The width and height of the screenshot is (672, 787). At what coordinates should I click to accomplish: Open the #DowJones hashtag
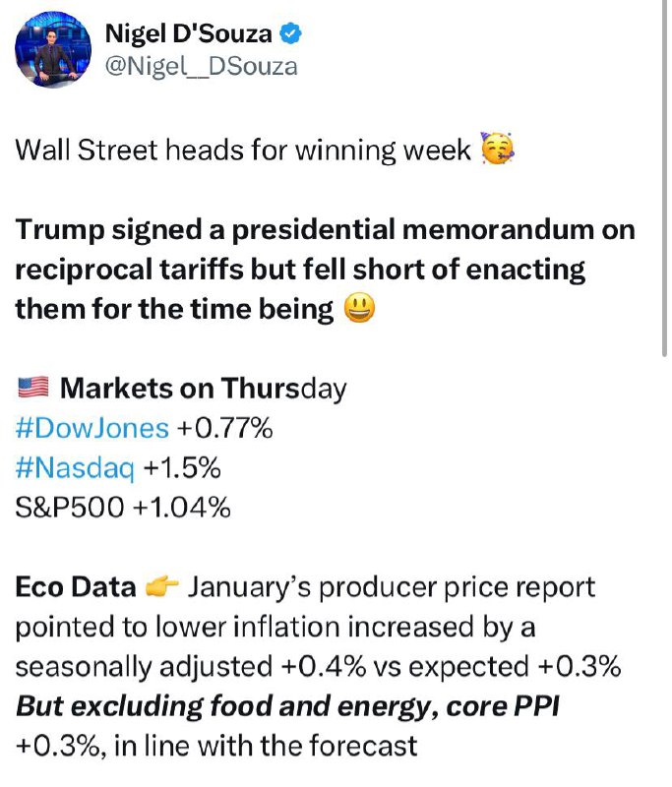point(92,428)
